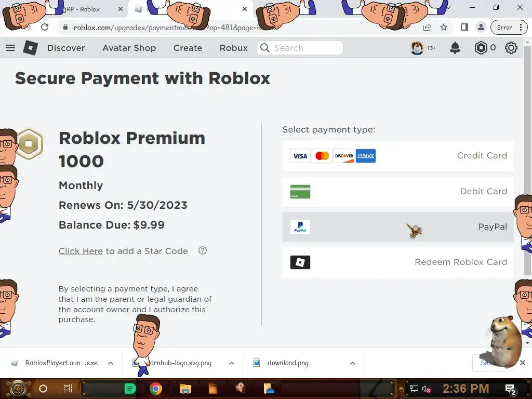Open the green chat app on taskbar

click(x=130, y=389)
